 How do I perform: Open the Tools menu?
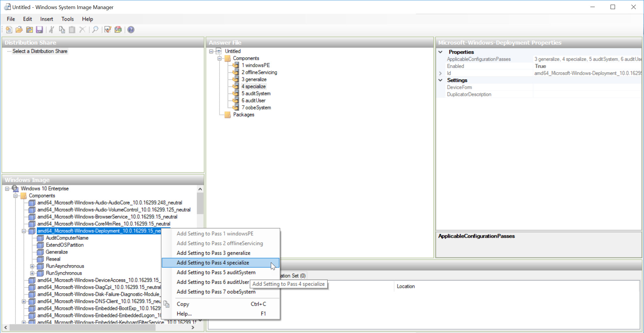(67, 19)
